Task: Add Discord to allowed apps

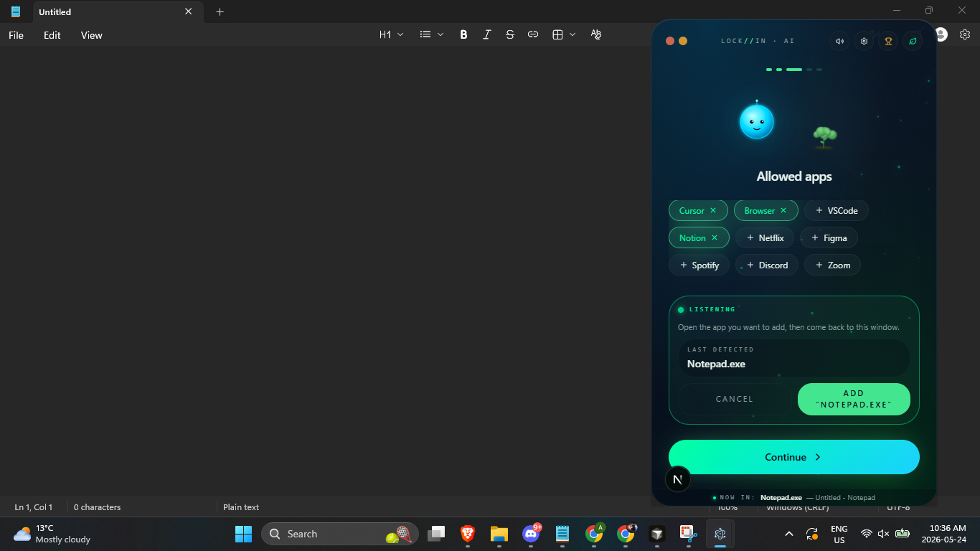Action: pyautogui.click(x=767, y=265)
